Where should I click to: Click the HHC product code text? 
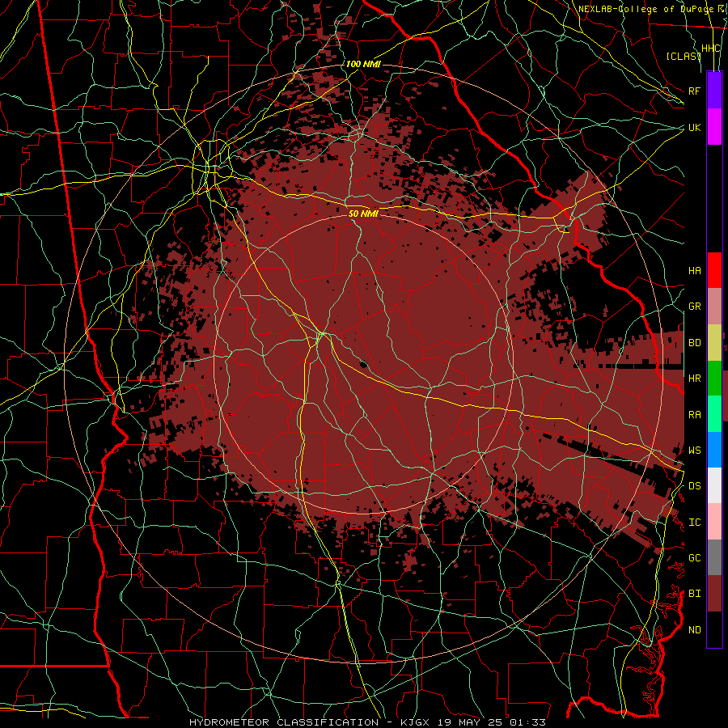[x=711, y=49]
